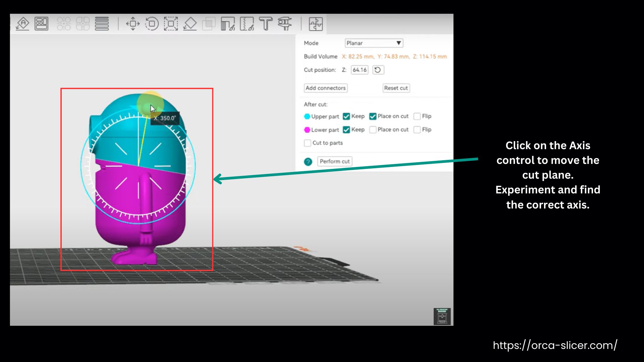644x362 pixels.
Task: Enable the Cut to parts checkbox
Action: pos(307,143)
